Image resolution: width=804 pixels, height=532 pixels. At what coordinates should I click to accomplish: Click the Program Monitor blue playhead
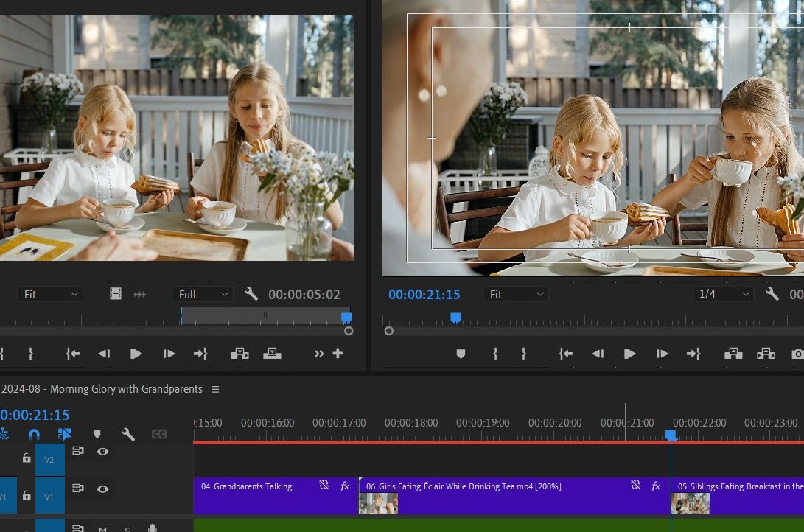pos(455,318)
